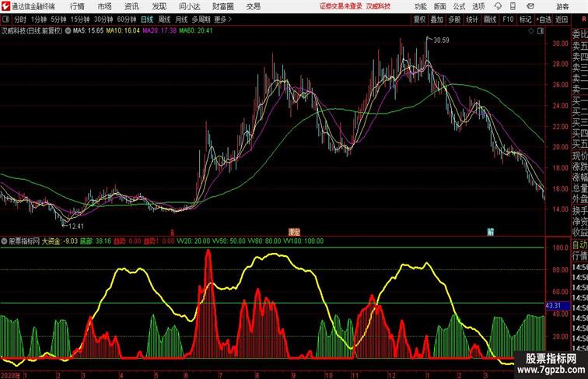Expand the 更多 periods list
This screenshot has height=379, width=588.
pos(222,19)
